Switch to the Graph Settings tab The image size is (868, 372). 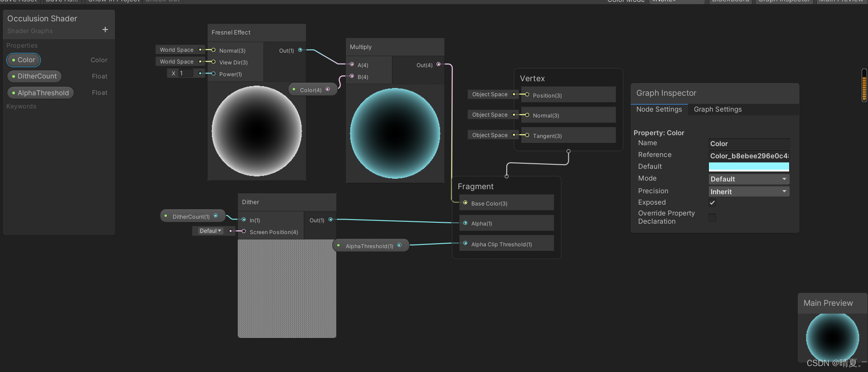718,109
